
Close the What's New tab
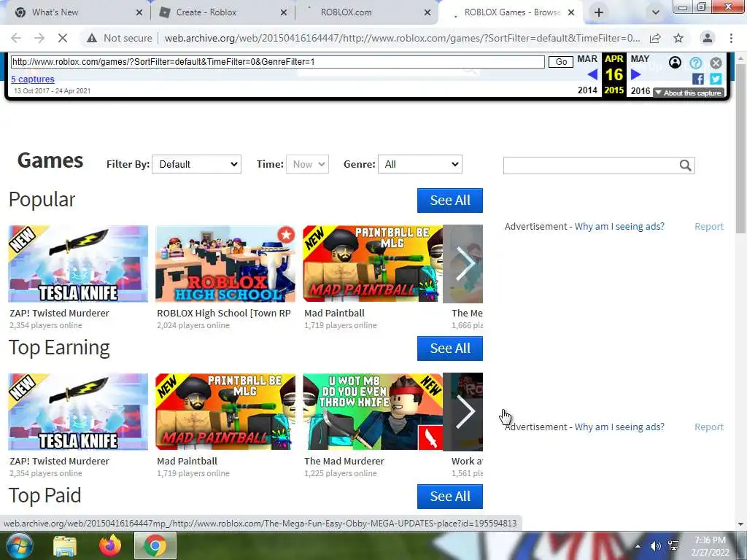139,13
